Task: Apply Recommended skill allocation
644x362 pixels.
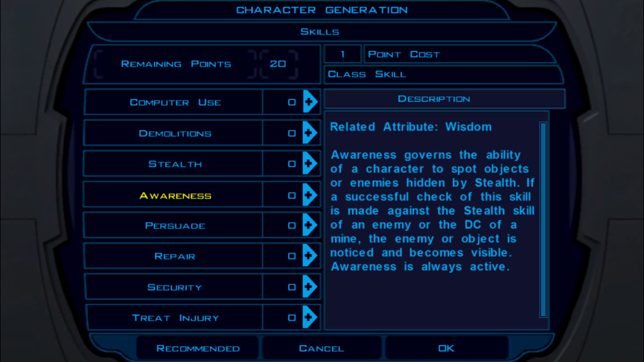Action: (x=198, y=348)
